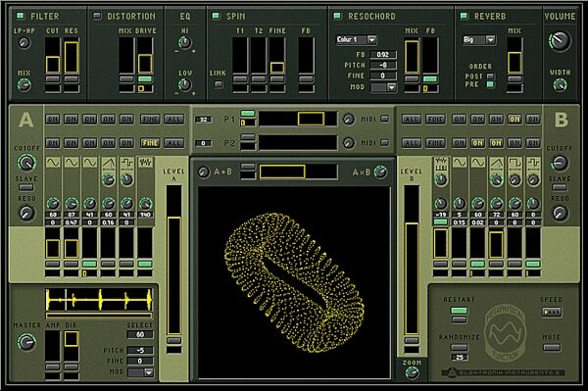588x391 pixels.
Task: Click the VOLUME knob
Action: coord(560,41)
